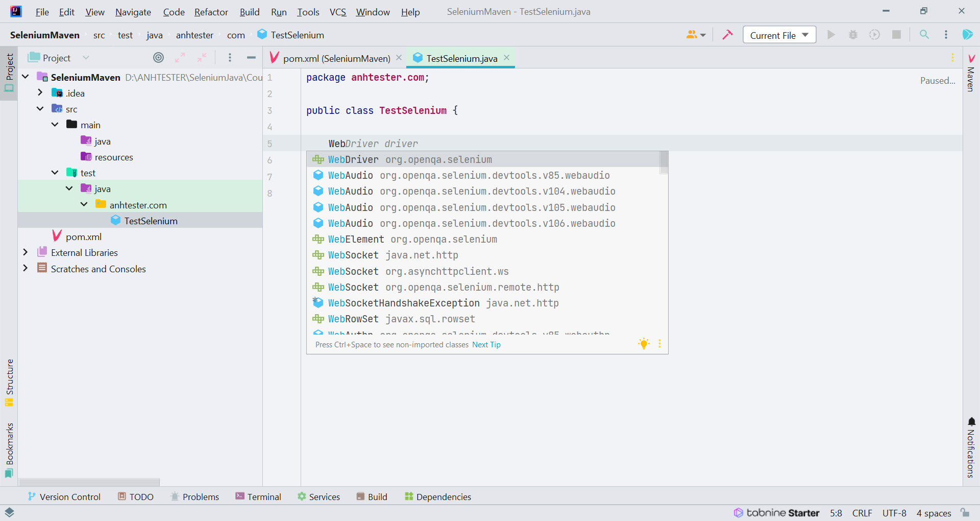
Task: Click the lightbulb icon in completion popup
Action: coord(644,344)
